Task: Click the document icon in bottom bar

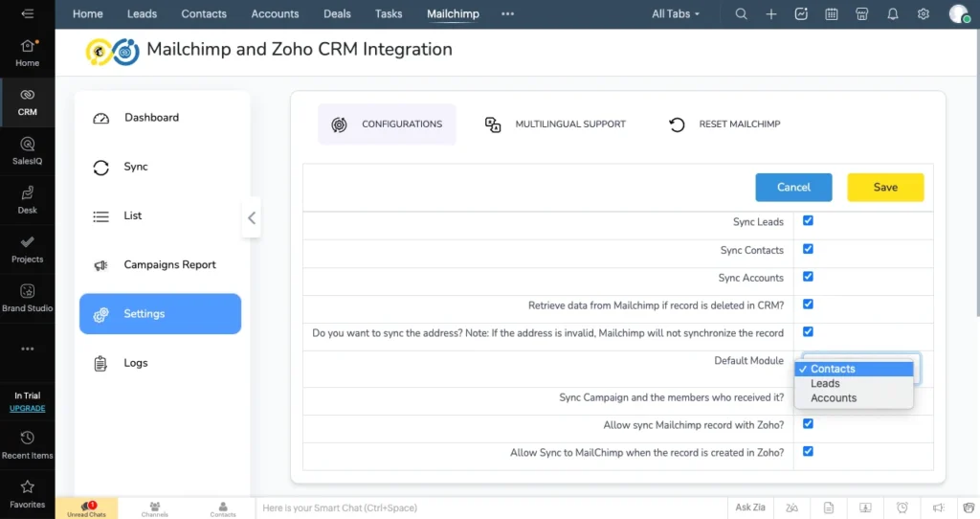Action: [829, 508]
